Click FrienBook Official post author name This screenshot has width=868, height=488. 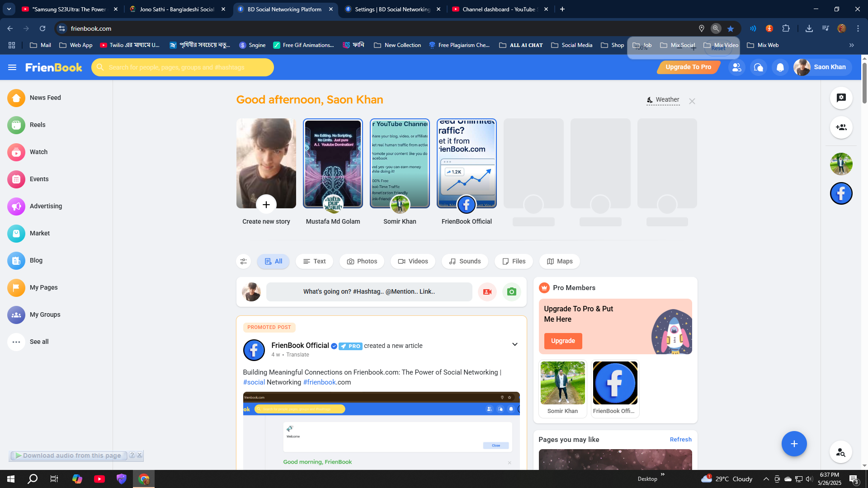click(300, 345)
